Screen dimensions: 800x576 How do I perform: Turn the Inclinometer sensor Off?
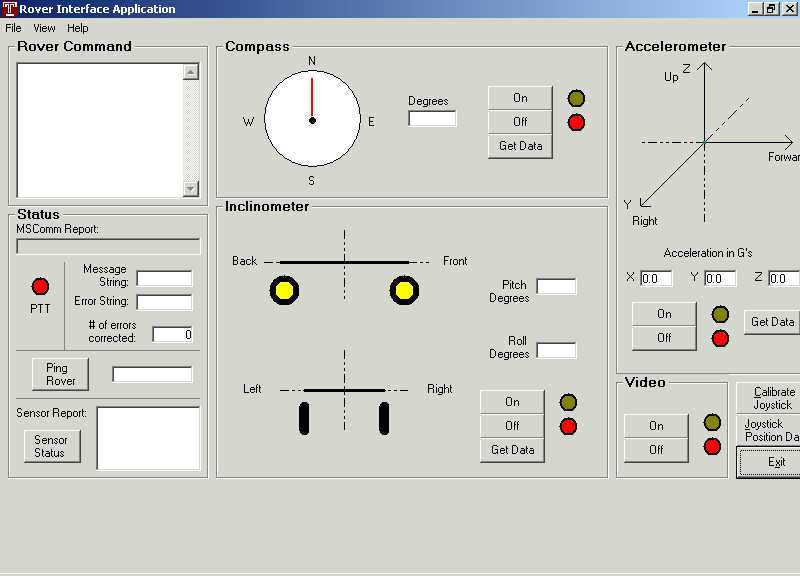[512, 426]
